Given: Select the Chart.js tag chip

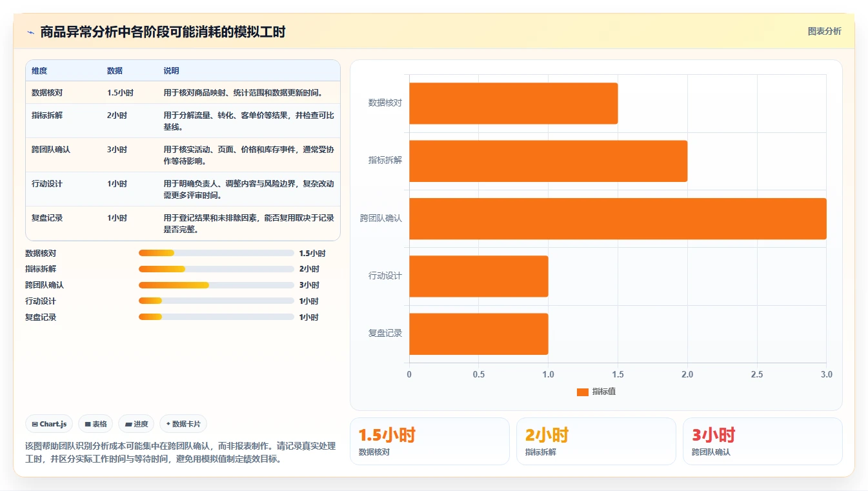Looking at the screenshot, I should [50, 424].
